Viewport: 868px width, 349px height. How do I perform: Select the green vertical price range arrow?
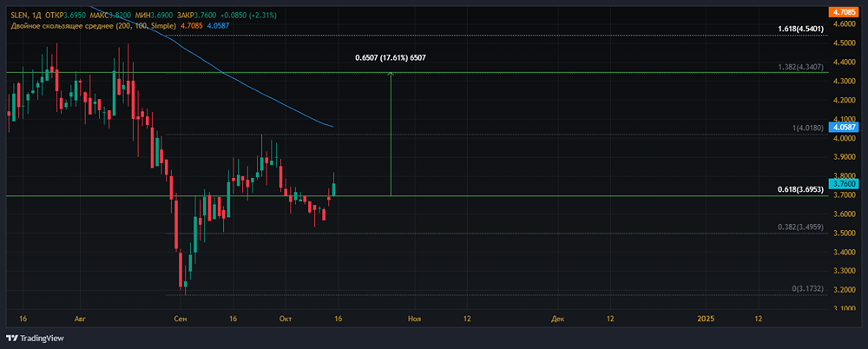(x=391, y=134)
